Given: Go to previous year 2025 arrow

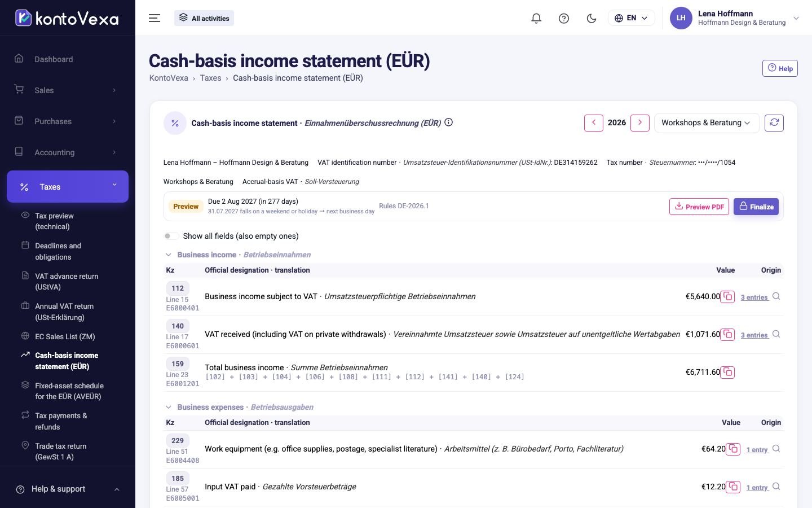Looking at the screenshot, I should point(594,122).
